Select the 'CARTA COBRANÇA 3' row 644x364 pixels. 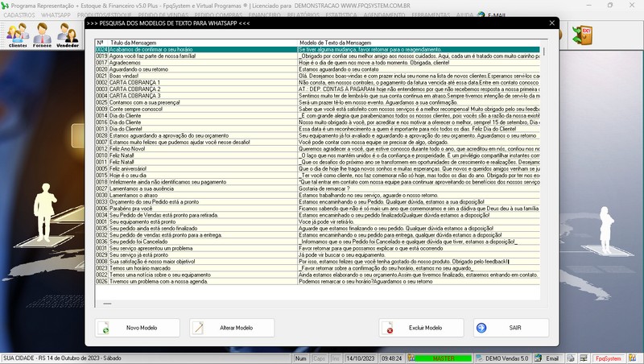coord(317,96)
